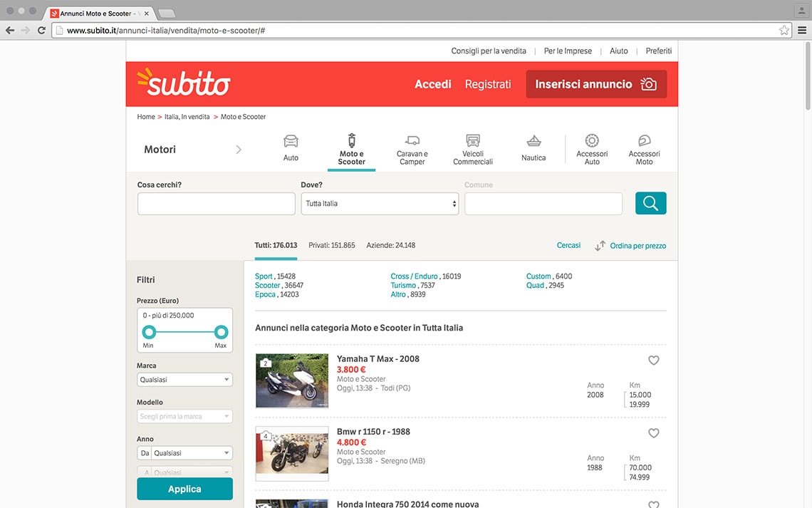Click the Chrome user profile icon

click(801, 11)
